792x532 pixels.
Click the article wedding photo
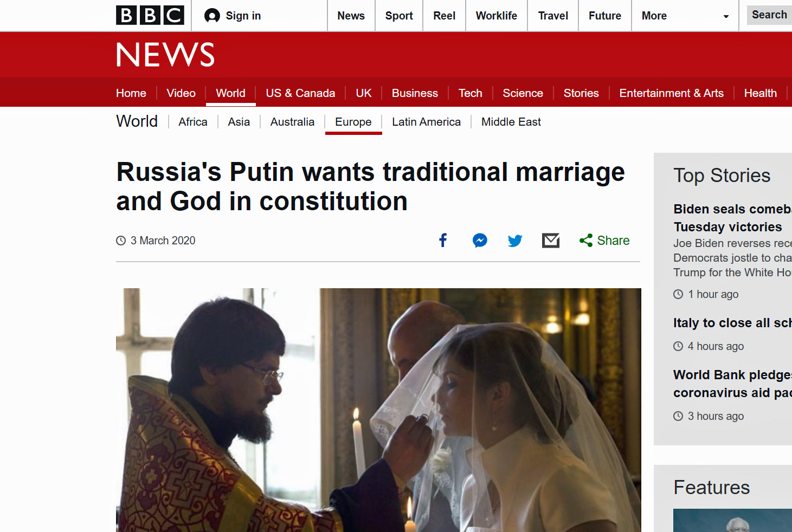pyautogui.click(x=378, y=410)
